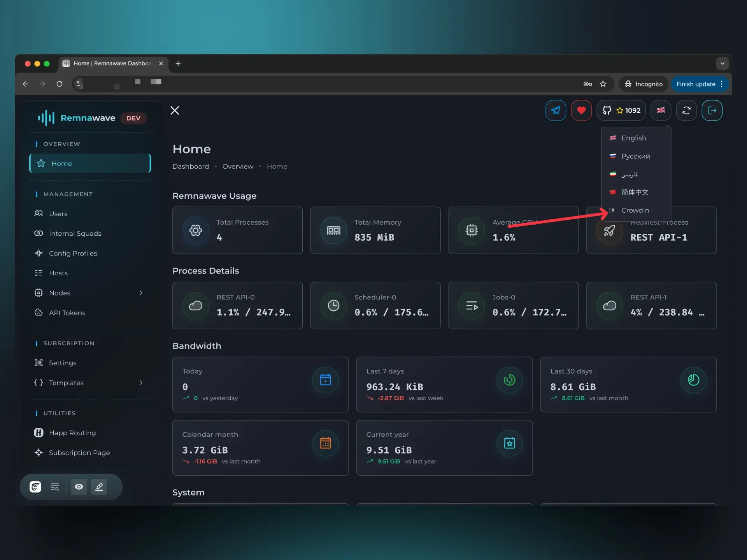Expand the Templates sidebar submenu
The image size is (747, 560).
[x=141, y=383]
